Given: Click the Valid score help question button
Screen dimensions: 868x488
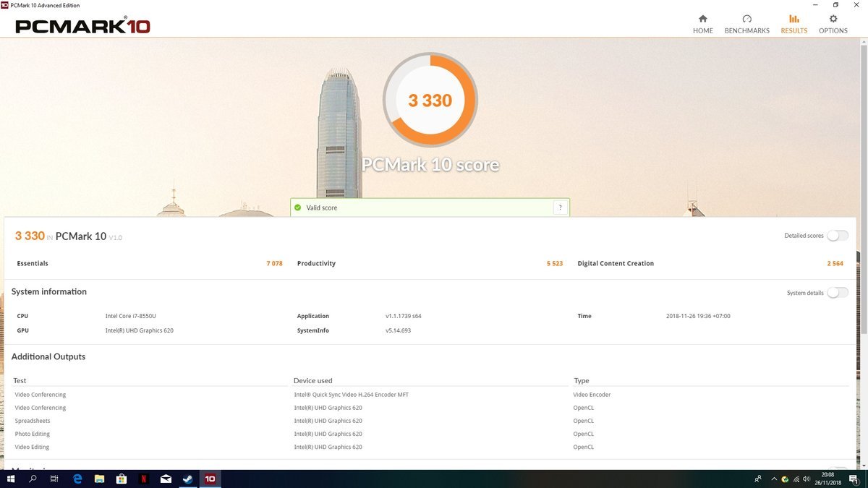Looking at the screenshot, I should pos(560,207).
